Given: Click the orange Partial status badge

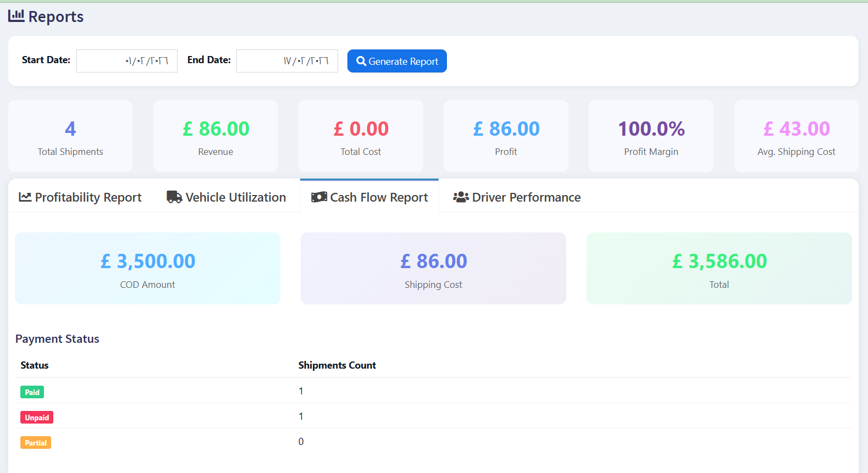Looking at the screenshot, I should [36, 443].
